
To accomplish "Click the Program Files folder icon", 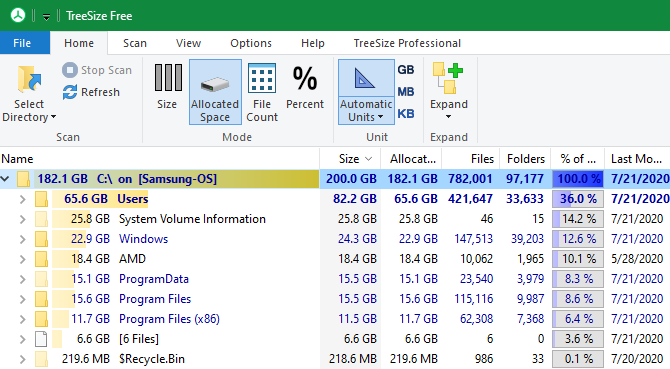I will point(41,299).
